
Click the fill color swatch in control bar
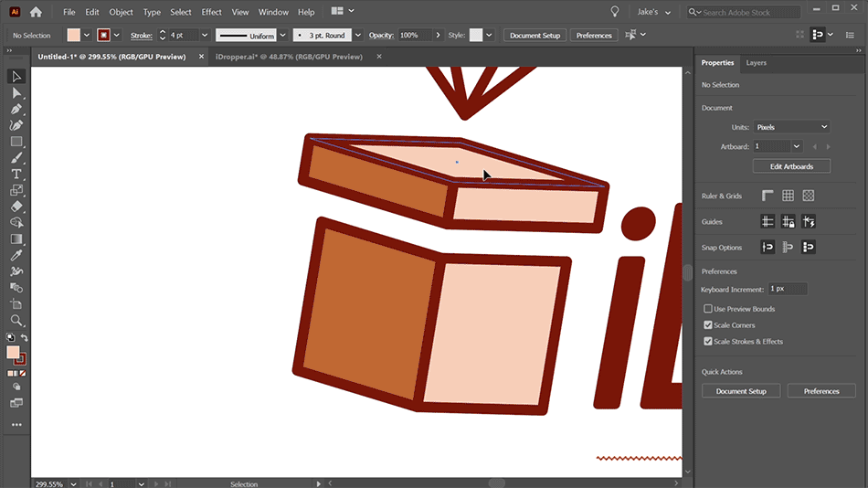pyautogui.click(x=74, y=35)
